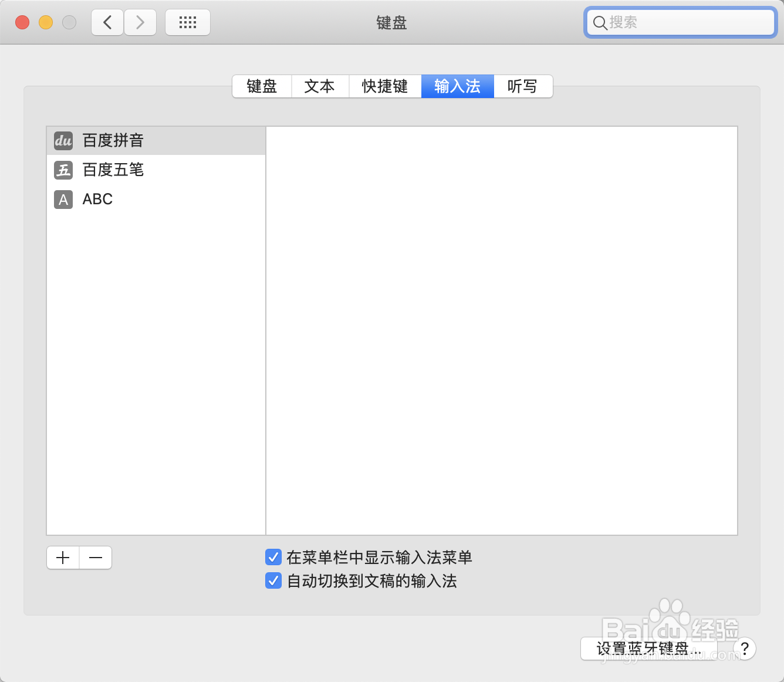
Task: Focus the 搜索 search field
Action: (x=681, y=23)
